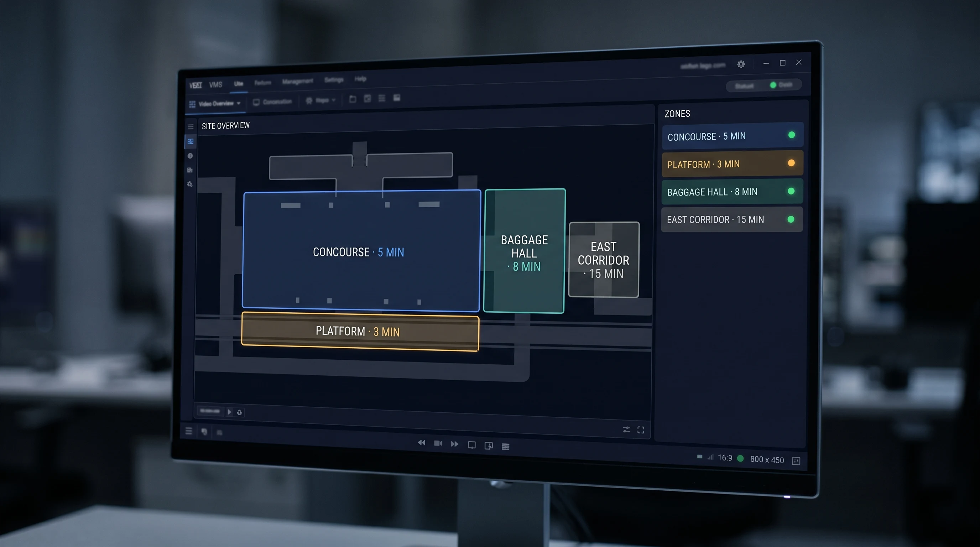Toggle the CONCOURSE zone green status indicator
The width and height of the screenshot is (980, 547).
coord(792,135)
